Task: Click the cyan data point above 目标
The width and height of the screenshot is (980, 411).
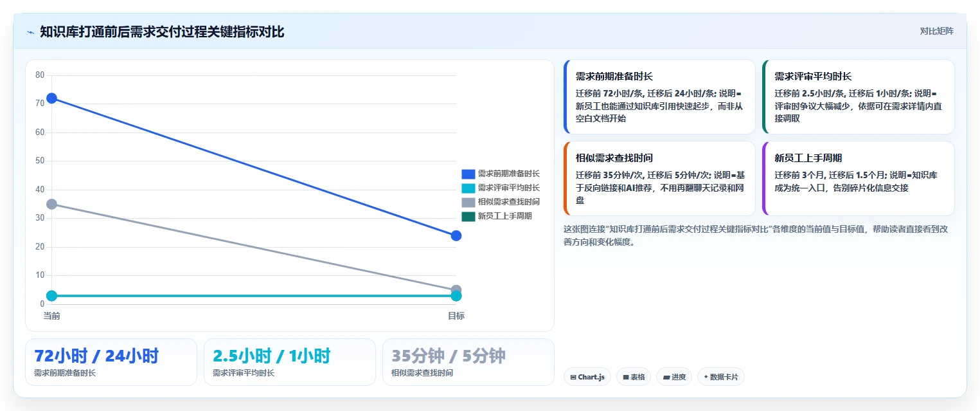Action: 456,296
